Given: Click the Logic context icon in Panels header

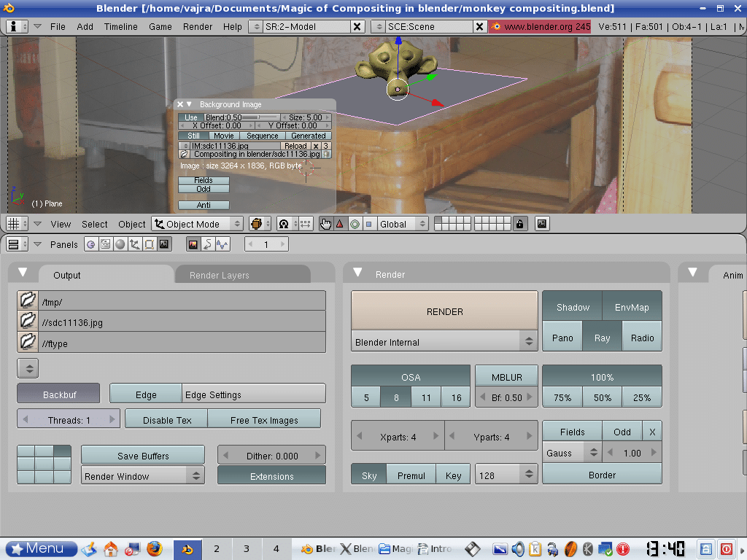Looking at the screenshot, I should (90, 244).
